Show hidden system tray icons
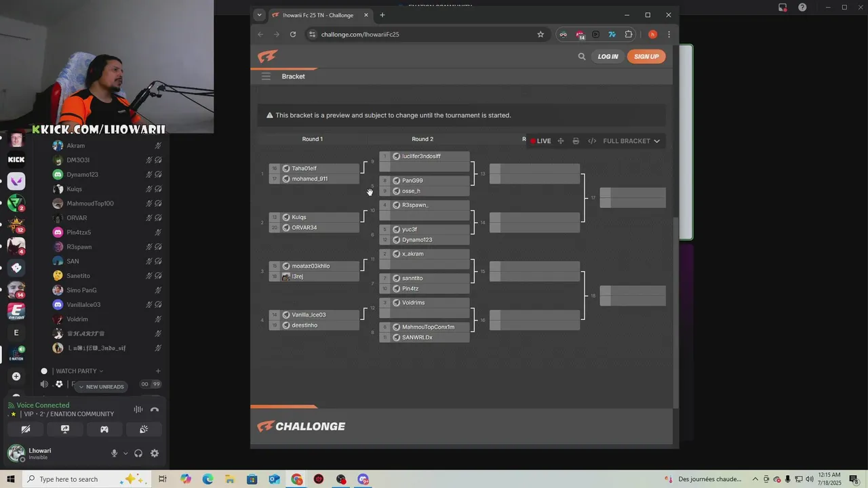Image resolution: width=868 pixels, height=488 pixels. tap(755, 479)
